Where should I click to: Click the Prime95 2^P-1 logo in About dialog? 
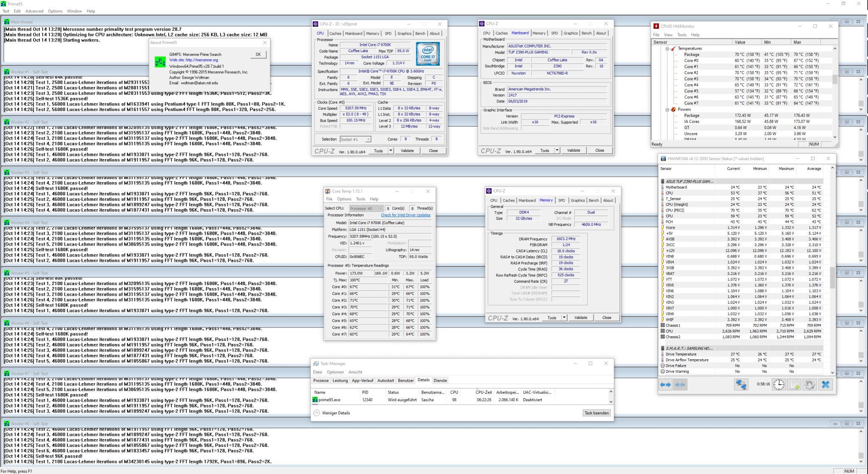click(x=160, y=62)
